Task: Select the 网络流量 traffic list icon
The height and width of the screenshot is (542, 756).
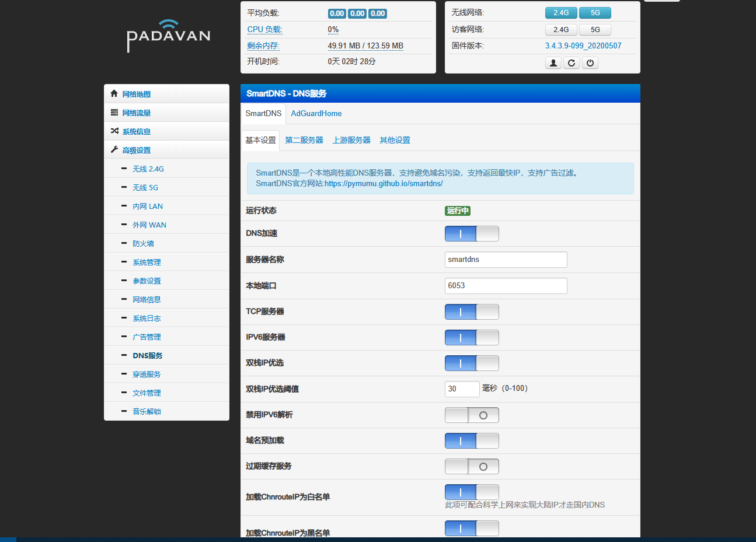Action: tap(114, 112)
